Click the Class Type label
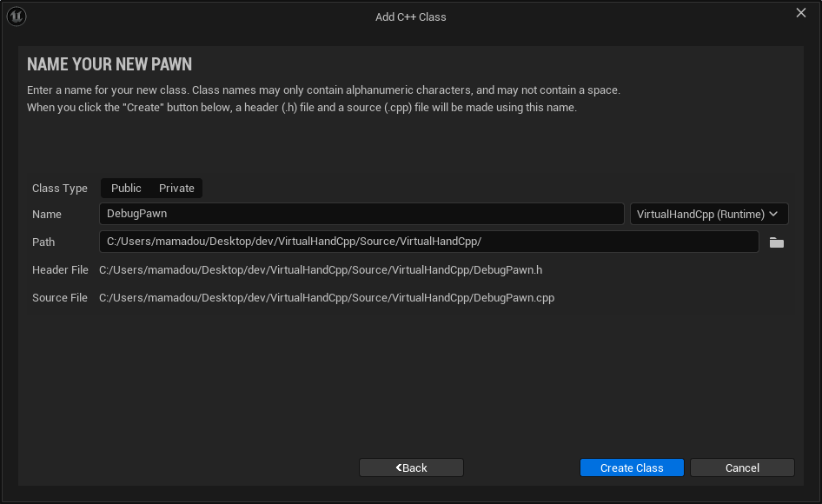Viewport: 822px width, 504px height. (60, 189)
